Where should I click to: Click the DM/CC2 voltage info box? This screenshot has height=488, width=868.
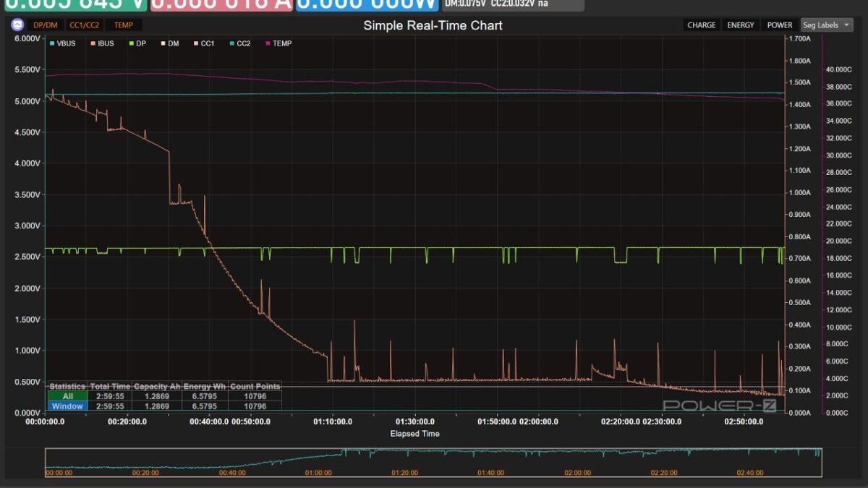(513, 5)
